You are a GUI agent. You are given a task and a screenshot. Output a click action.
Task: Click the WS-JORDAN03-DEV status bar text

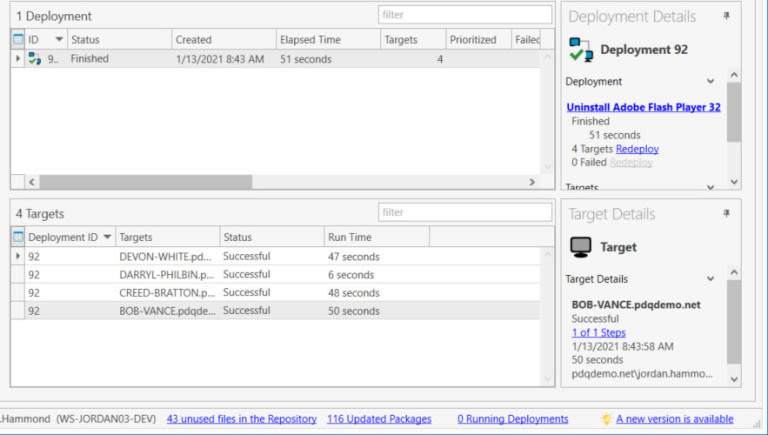click(x=106, y=419)
